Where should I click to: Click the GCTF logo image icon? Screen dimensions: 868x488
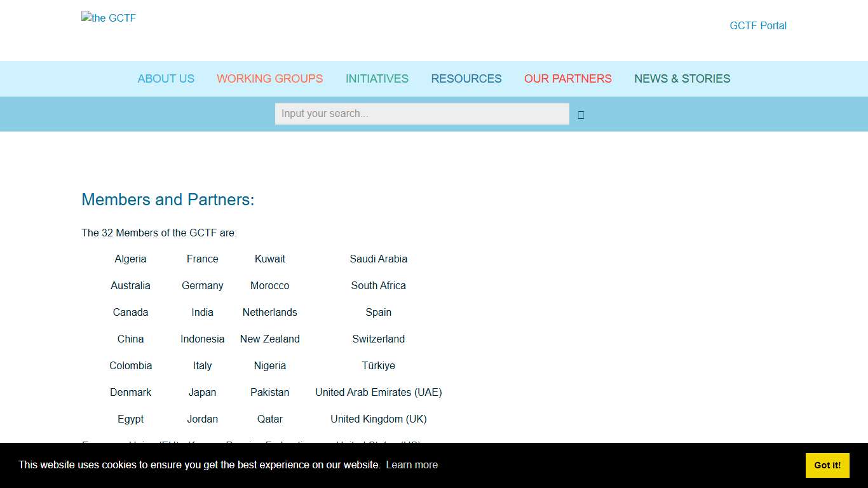108,18
